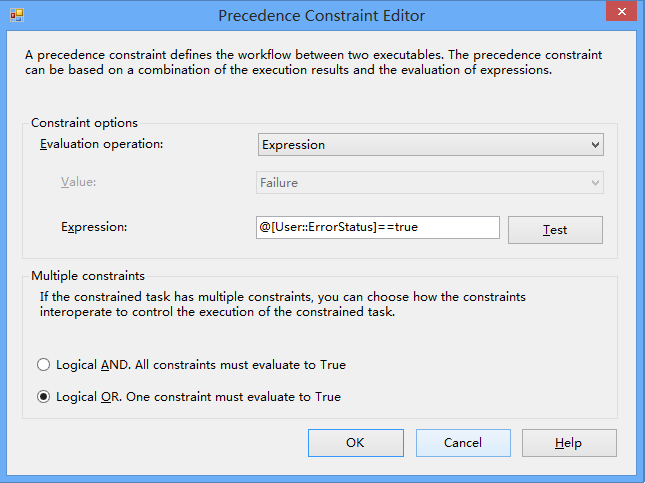
Task: Click the "Evaluation operation:" label
Action: (x=101, y=144)
